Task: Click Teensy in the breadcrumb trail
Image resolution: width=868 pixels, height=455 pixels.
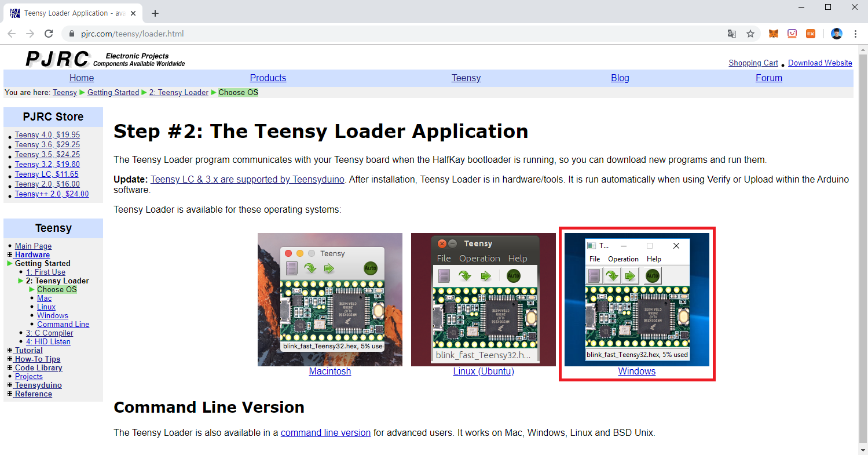Action: (65, 92)
